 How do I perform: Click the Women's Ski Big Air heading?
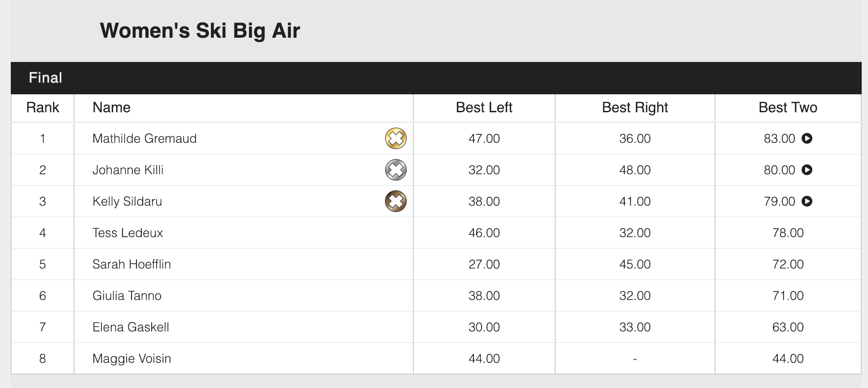click(x=200, y=31)
